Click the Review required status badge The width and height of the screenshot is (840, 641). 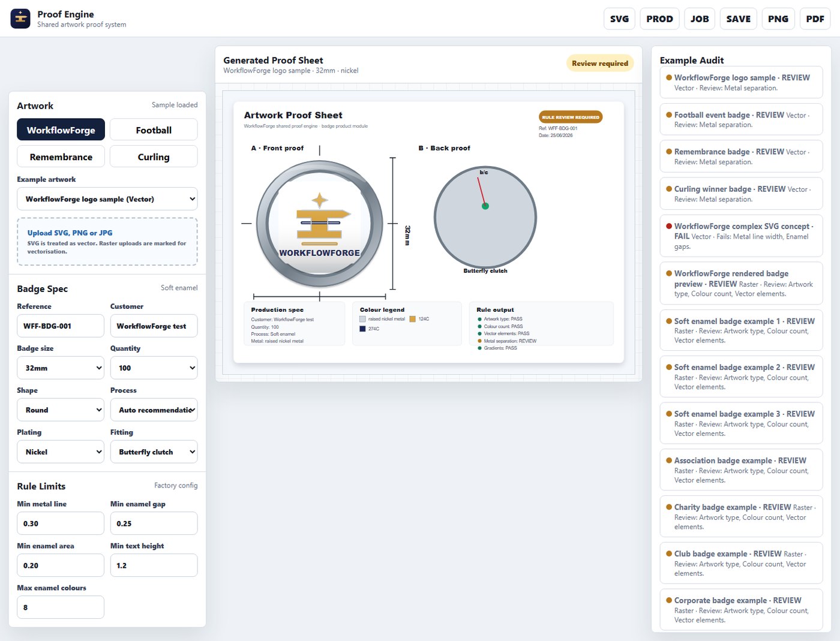(x=600, y=63)
